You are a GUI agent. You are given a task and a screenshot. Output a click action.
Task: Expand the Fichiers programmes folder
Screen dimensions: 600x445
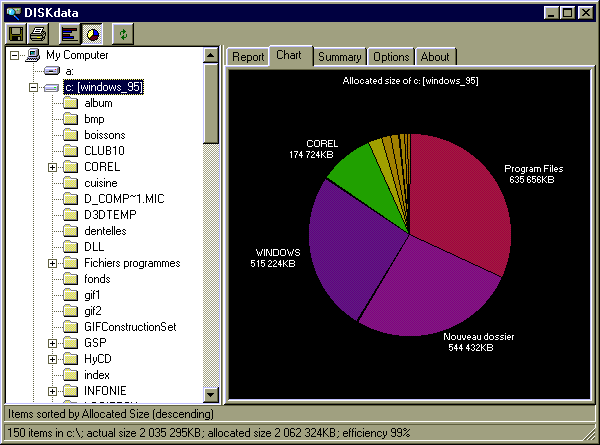coord(53,263)
